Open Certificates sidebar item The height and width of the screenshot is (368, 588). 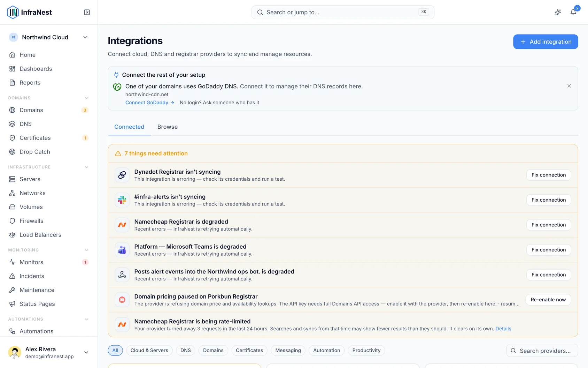49,138
